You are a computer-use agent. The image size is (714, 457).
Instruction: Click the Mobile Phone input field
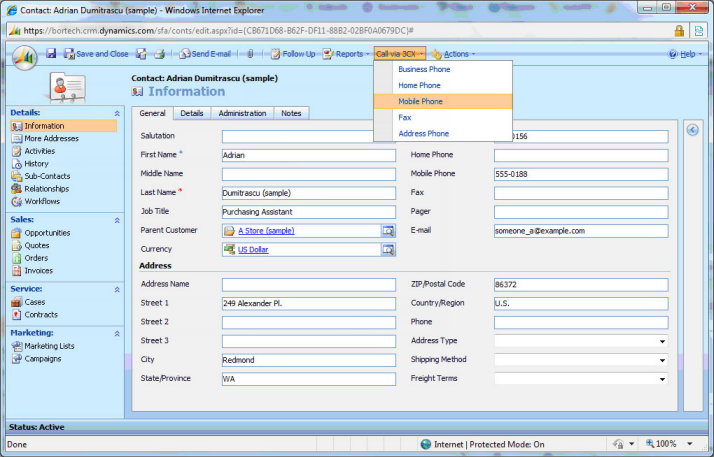[581, 174]
